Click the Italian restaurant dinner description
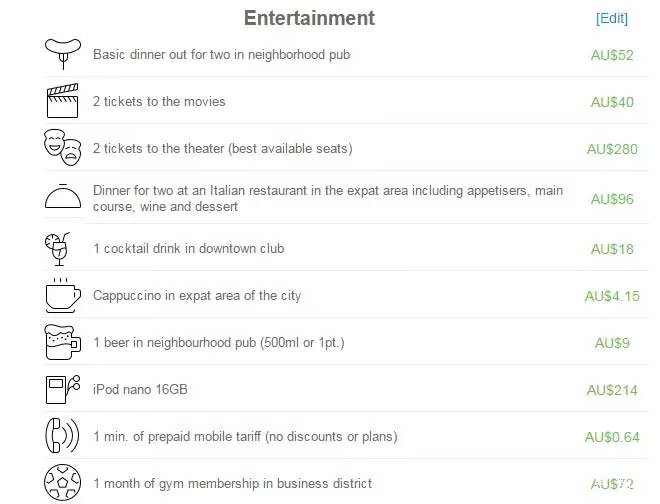The width and height of the screenshot is (660, 504). coord(328,198)
